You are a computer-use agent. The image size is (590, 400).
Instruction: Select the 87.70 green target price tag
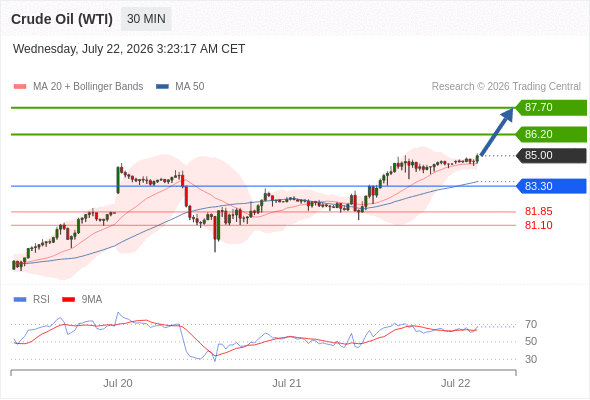[x=551, y=108]
